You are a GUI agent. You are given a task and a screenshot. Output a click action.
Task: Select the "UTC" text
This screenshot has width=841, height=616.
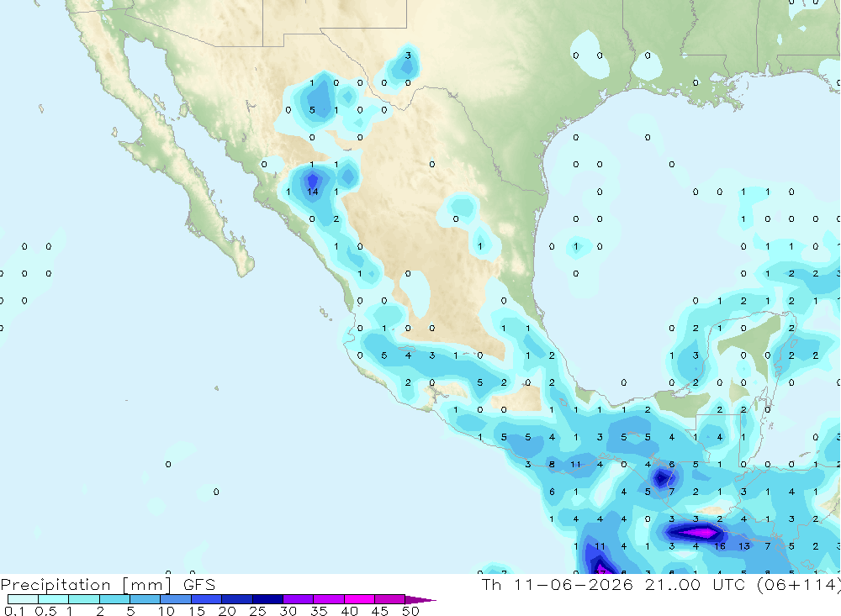(730, 584)
